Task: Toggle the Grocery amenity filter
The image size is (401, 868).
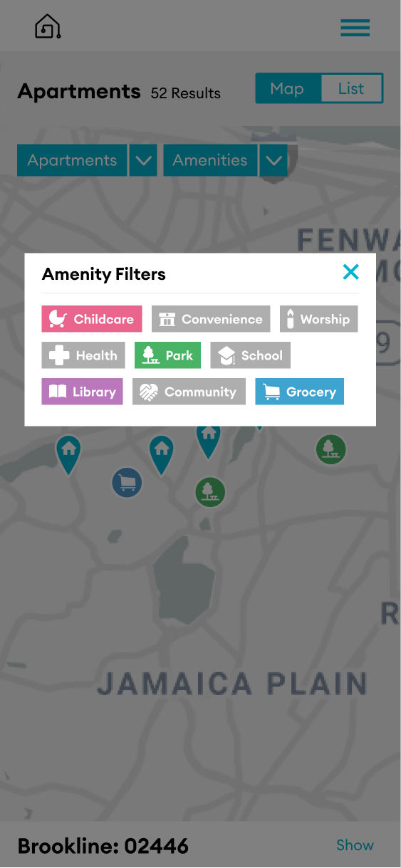Action: (x=300, y=392)
